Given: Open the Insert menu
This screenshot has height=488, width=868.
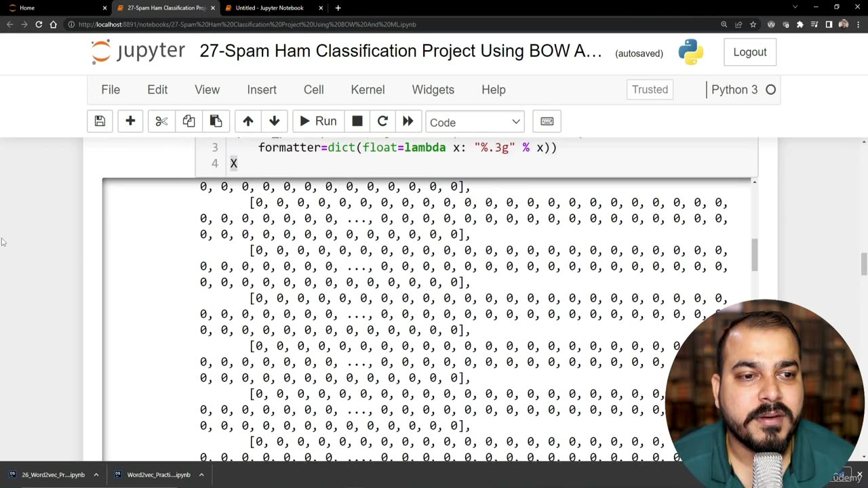Looking at the screenshot, I should pyautogui.click(x=262, y=89).
